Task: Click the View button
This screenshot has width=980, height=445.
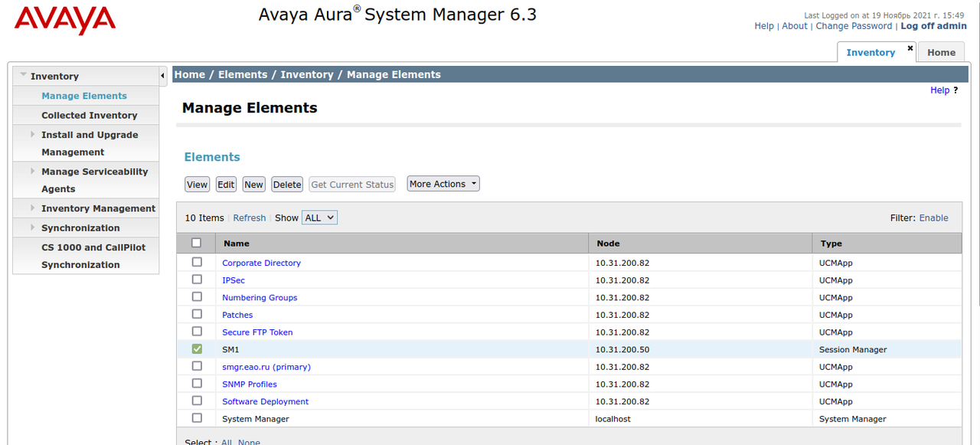Action: [x=197, y=185]
